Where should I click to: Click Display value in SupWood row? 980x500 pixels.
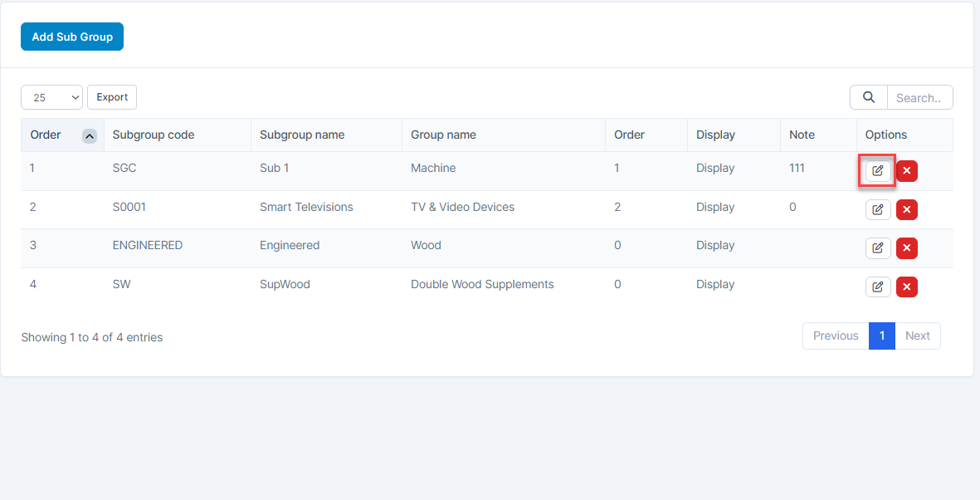point(715,284)
